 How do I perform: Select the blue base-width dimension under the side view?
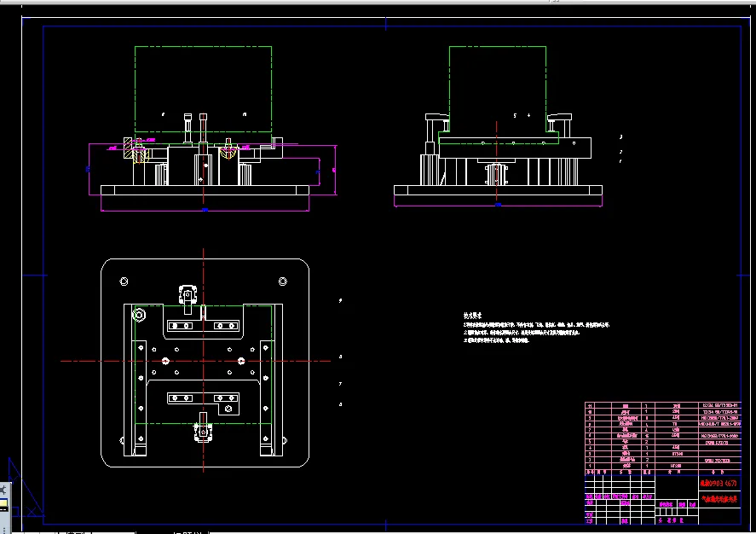(498, 205)
